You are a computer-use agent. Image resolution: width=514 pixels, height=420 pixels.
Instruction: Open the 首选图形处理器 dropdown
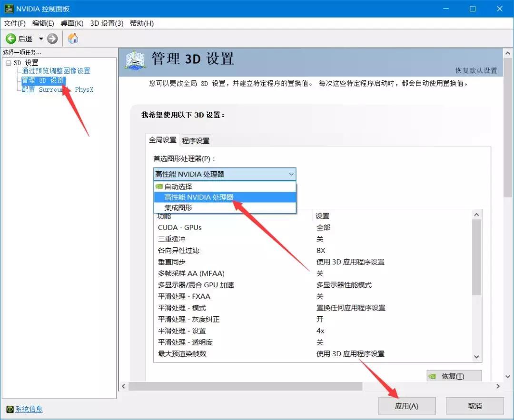click(291, 174)
